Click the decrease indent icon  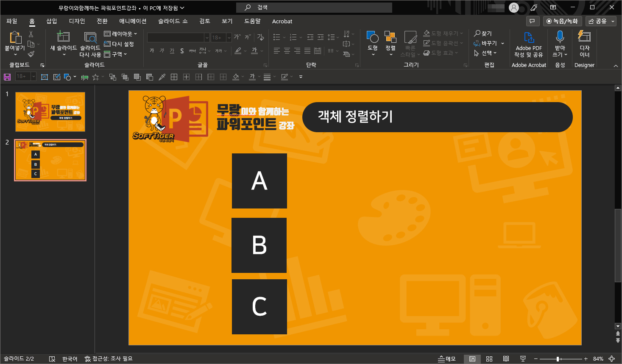click(x=310, y=37)
